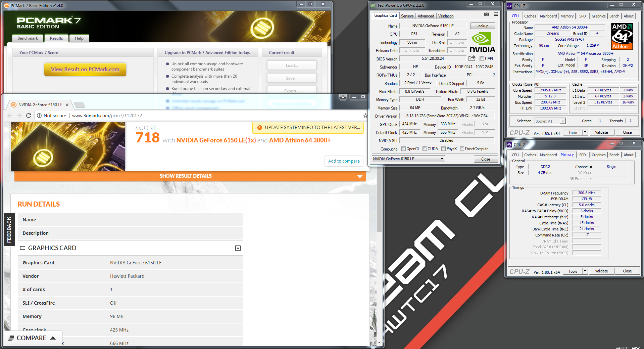The image size is (644, 349).
Task: Toggle the DirectCompute checkbox in GPU-Z
Action: pyautogui.click(x=462, y=149)
